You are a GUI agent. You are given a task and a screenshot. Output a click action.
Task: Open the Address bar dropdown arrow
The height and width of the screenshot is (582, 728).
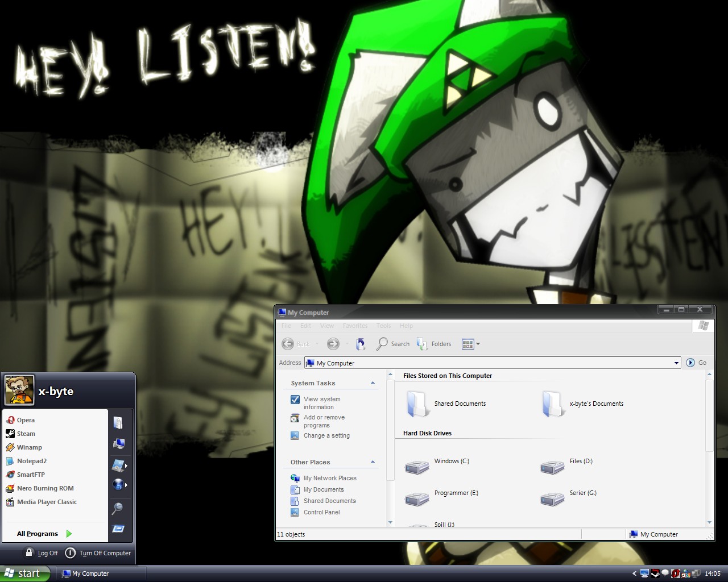pyautogui.click(x=676, y=363)
